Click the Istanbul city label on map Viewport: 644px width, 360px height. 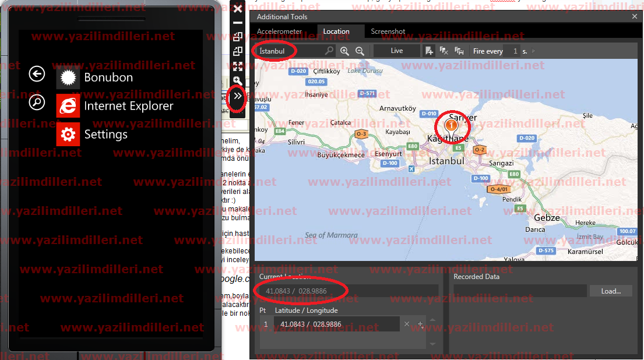pyautogui.click(x=446, y=161)
